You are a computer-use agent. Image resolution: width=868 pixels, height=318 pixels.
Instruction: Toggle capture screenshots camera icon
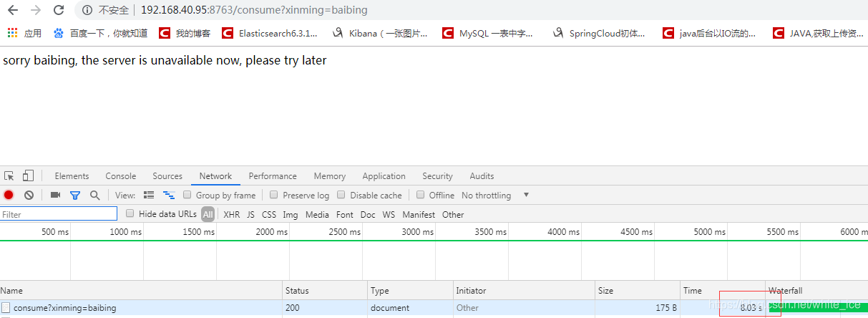[55, 195]
